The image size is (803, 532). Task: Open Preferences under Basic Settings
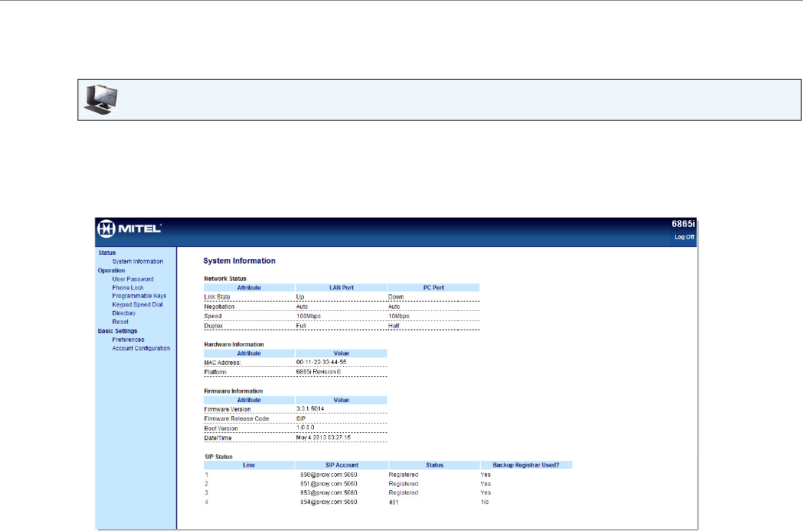pos(128,340)
